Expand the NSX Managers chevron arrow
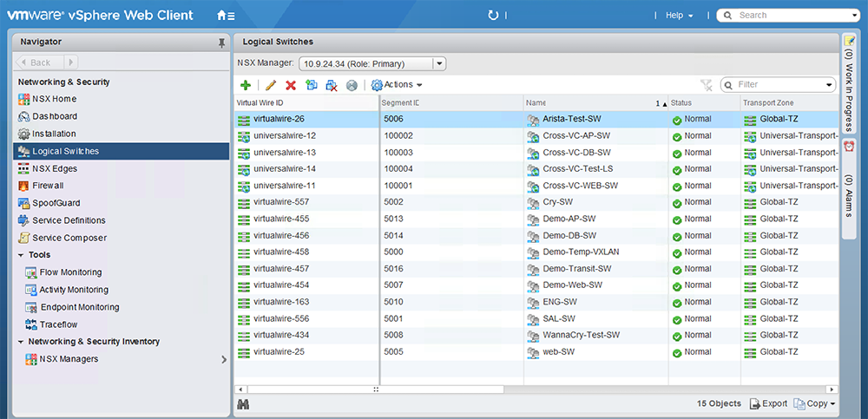 [x=224, y=359]
